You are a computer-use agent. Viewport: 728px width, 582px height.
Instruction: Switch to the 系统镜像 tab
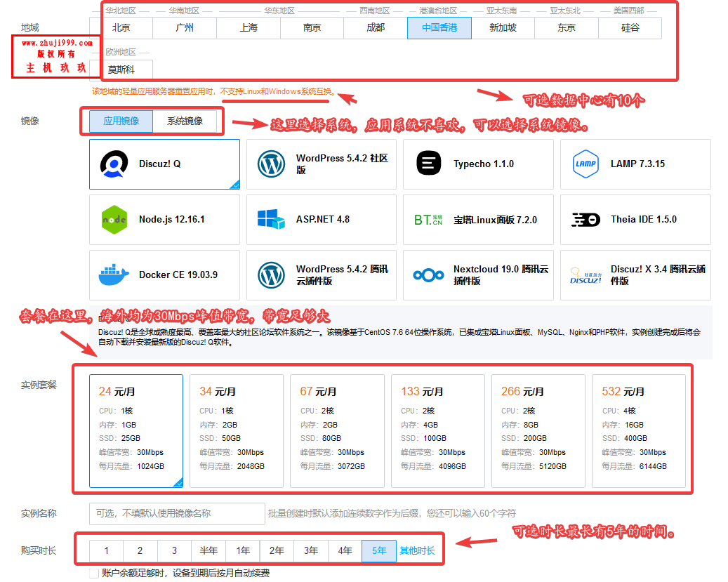(x=185, y=121)
